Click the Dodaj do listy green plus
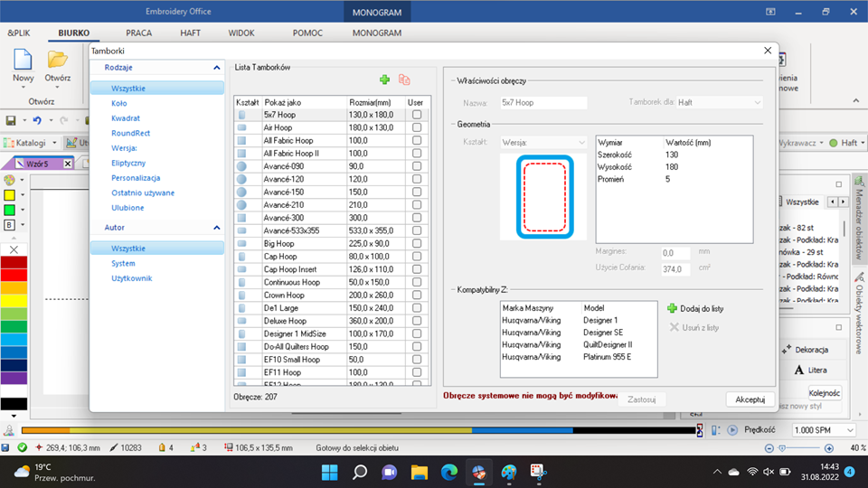868x488 pixels. [672, 308]
